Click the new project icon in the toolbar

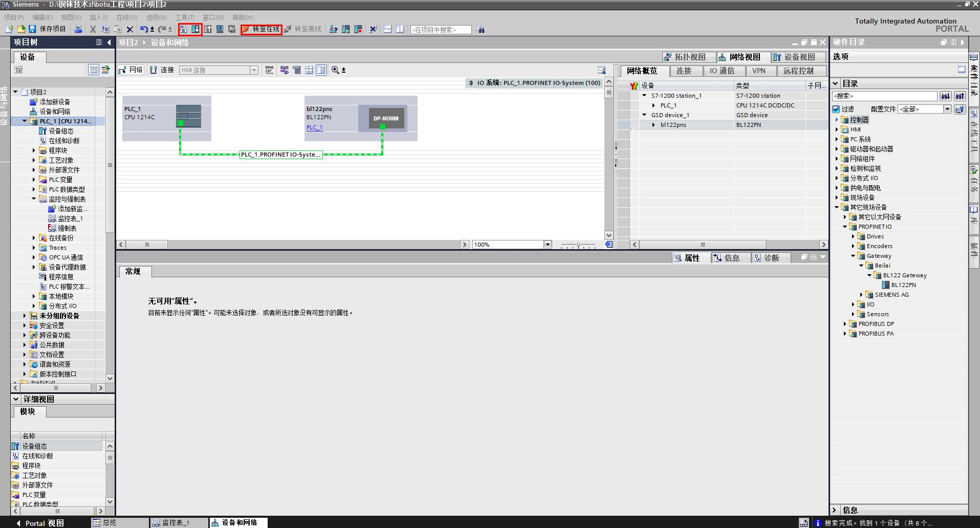coord(9,29)
